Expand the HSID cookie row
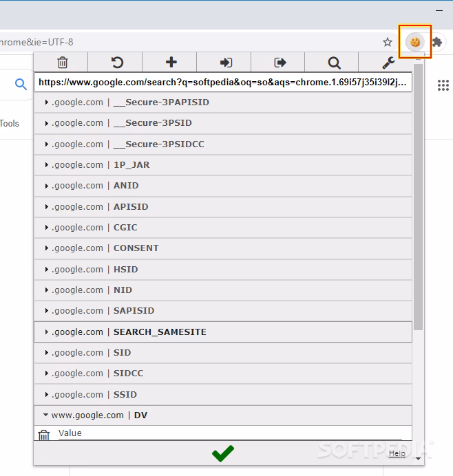The image size is (453, 476). pyautogui.click(x=223, y=269)
